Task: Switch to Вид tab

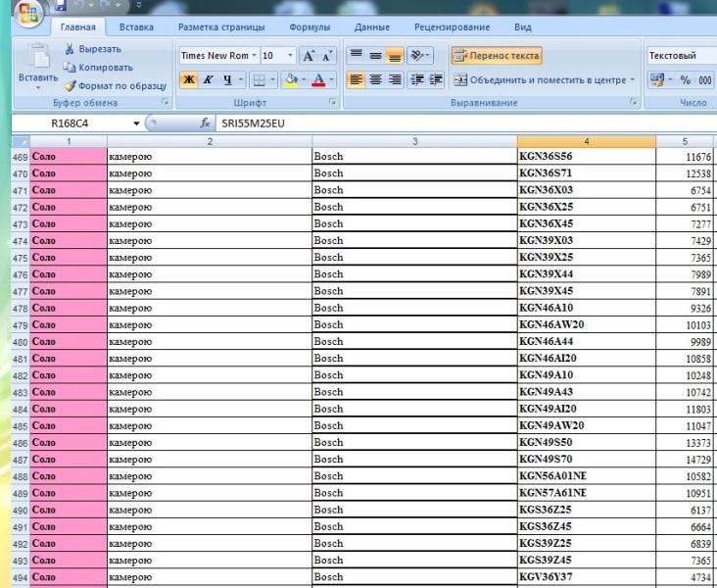Action: (x=523, y=27)
